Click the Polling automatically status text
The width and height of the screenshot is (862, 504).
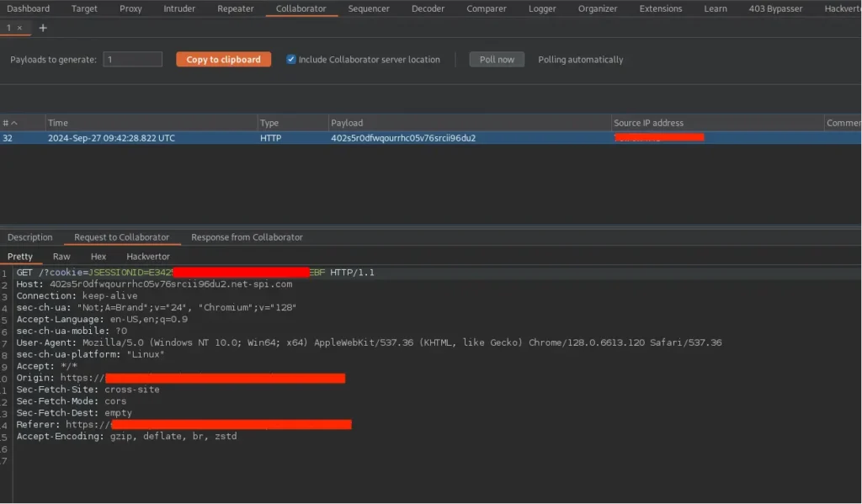tap(581, 60)
